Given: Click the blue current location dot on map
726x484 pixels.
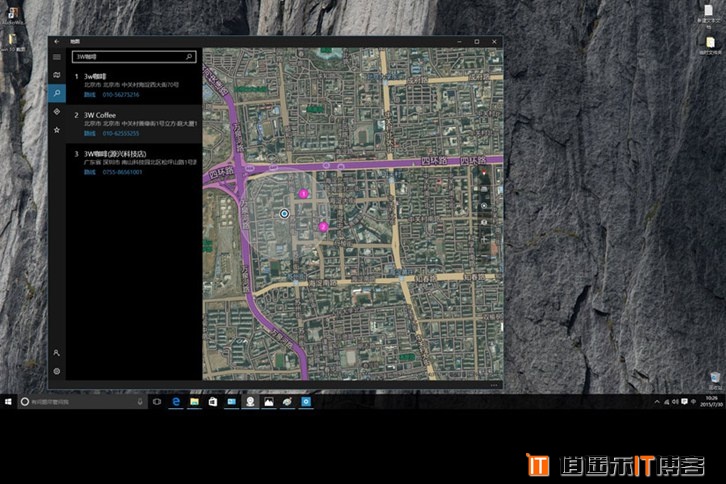Looking at the screenshot, I should coord(284,214).
